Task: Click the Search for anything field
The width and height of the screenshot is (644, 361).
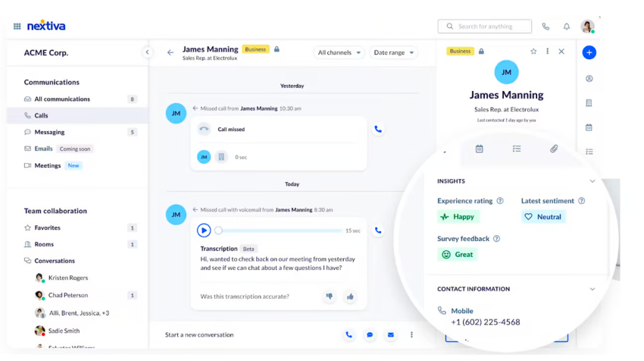Action: click(x=485, y=27)
